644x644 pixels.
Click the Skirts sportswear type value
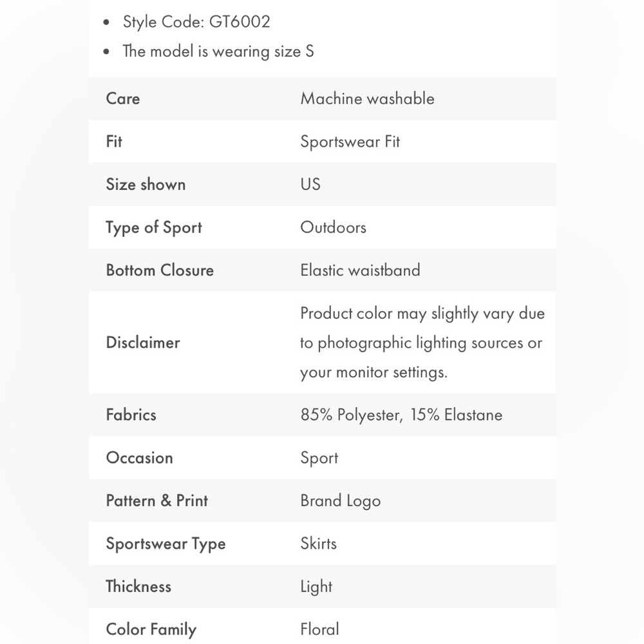point(318,544)
